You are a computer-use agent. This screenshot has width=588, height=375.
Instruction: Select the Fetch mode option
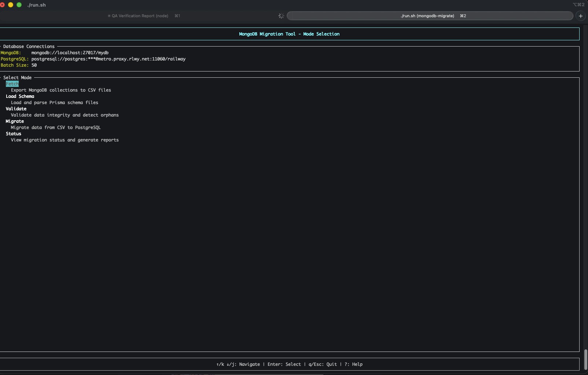coord(12,84)
